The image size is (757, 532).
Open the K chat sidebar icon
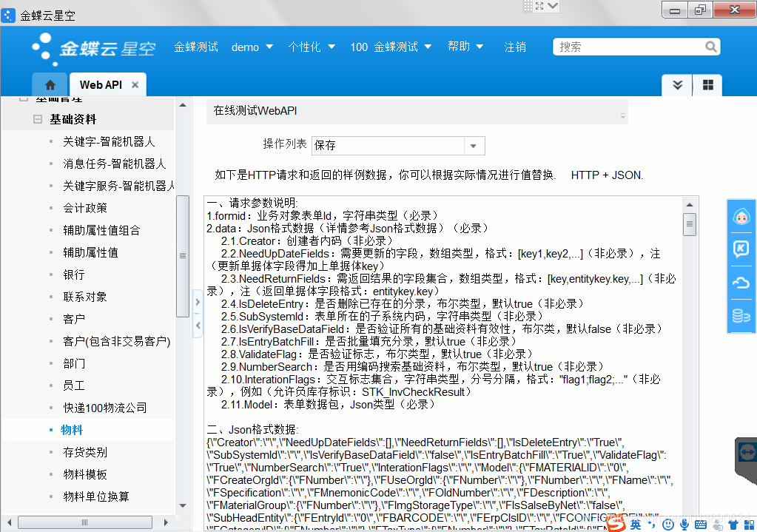[741, 249]
